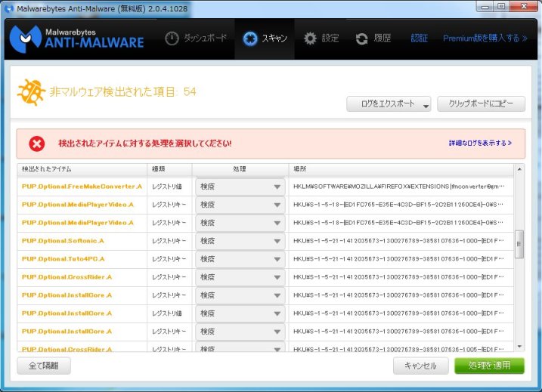Click the history refresh icon

(x=362, y=38)
